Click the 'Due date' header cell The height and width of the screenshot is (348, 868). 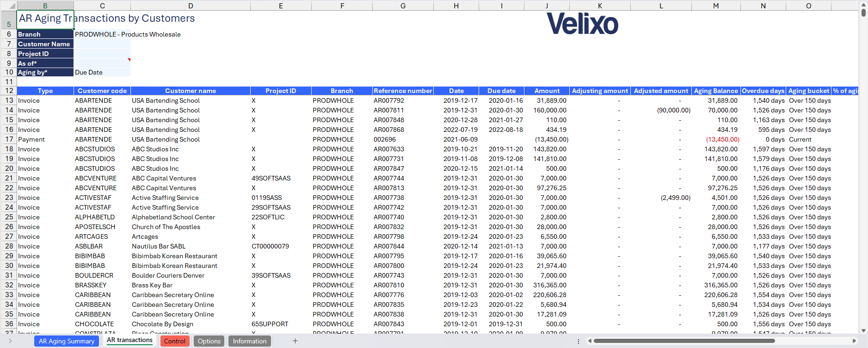pyautogui.click(x=501, y=91)
